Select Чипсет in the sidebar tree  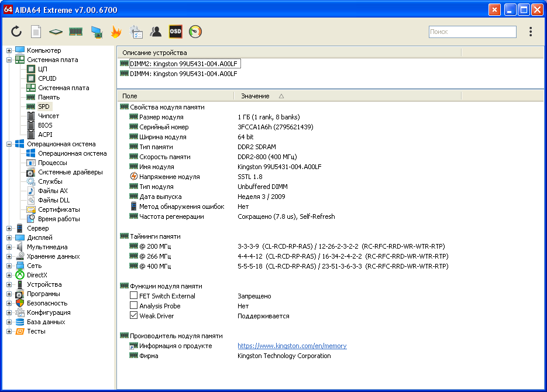[x=49, y=116]
